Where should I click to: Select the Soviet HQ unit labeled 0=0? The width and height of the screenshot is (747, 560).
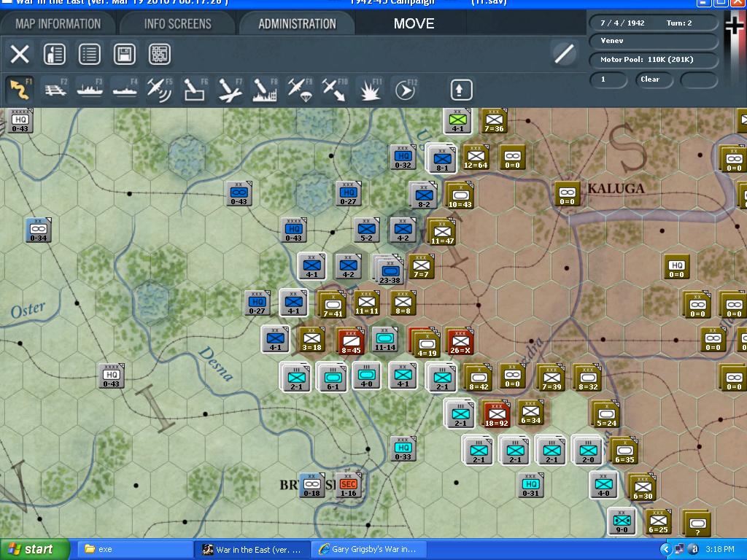676,266
